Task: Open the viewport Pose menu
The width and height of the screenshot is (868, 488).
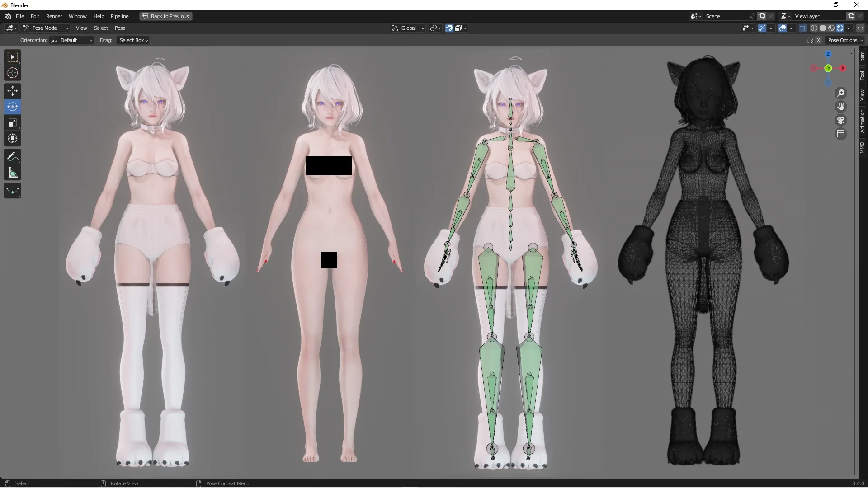Action: point(120,28)
